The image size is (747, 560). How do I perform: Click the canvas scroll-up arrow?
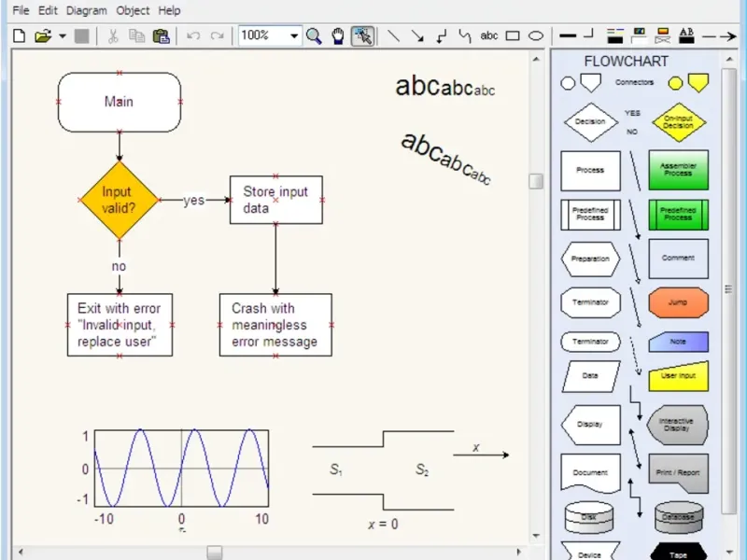tap(536, 59)
